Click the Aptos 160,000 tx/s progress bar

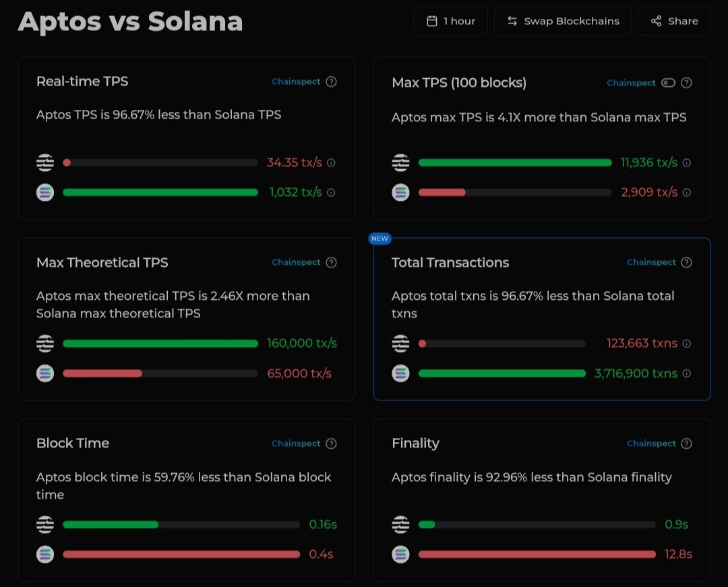coord(160,344)
